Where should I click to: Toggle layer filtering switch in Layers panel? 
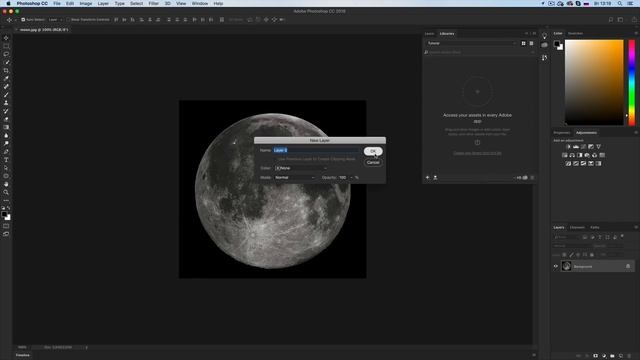622,236
